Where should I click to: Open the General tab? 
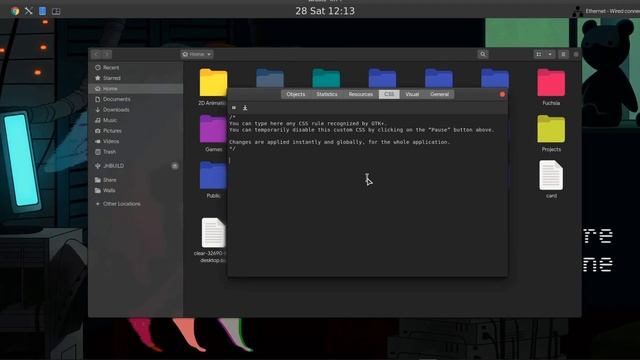439,94
